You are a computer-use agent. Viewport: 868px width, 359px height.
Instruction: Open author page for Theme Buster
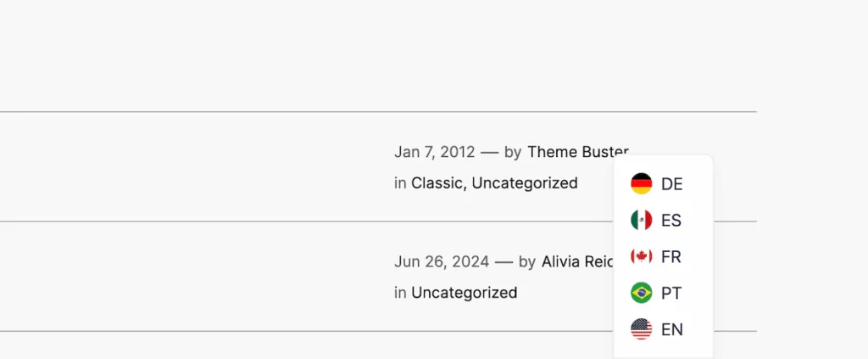(577, 152)
